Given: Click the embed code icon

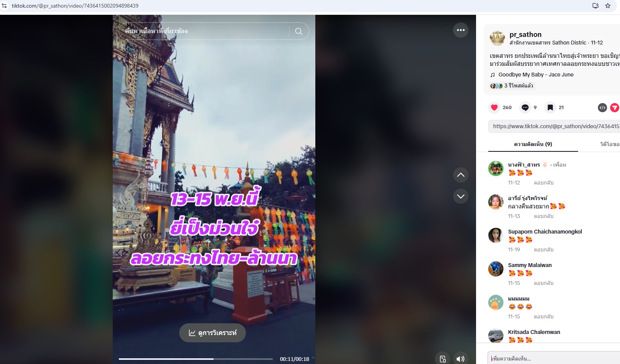Looking at the screenshot, I should click(602, 108).
